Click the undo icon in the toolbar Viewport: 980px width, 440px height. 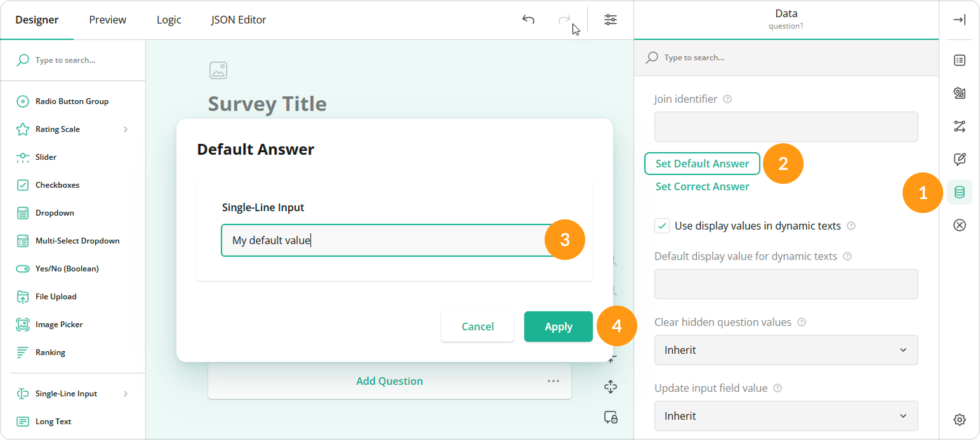click(528, 20)
